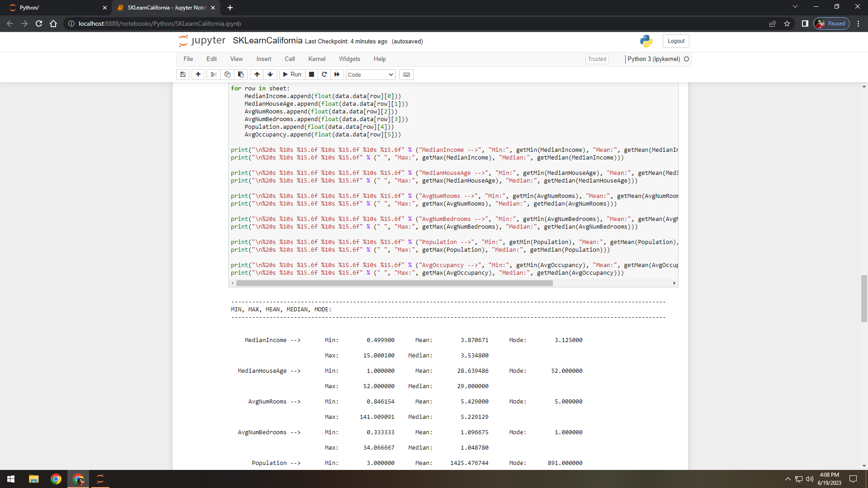Expand the Code cell type dropdown

coord(370,75)
